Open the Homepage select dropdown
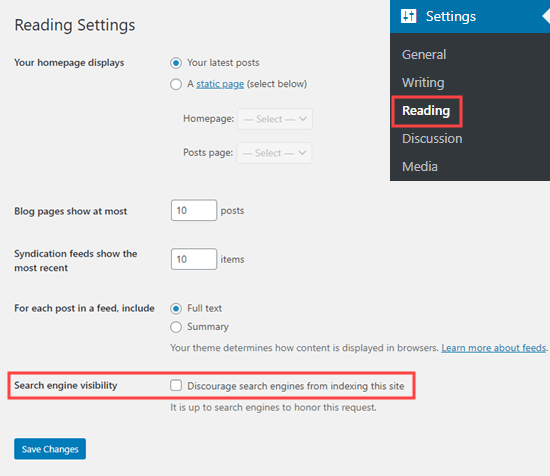550x476 pixels. point(275,119)
